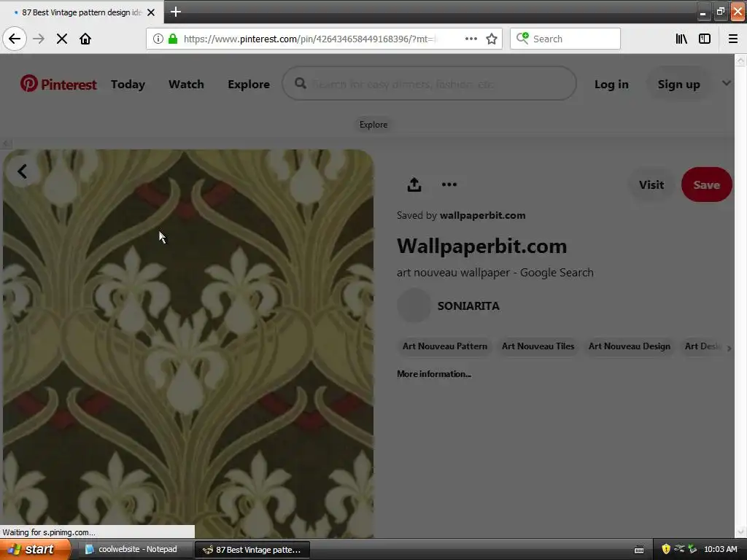
Task: Open page actions three-dot menu in address bar
Action: pyautogui.click(x=471, y=39)
